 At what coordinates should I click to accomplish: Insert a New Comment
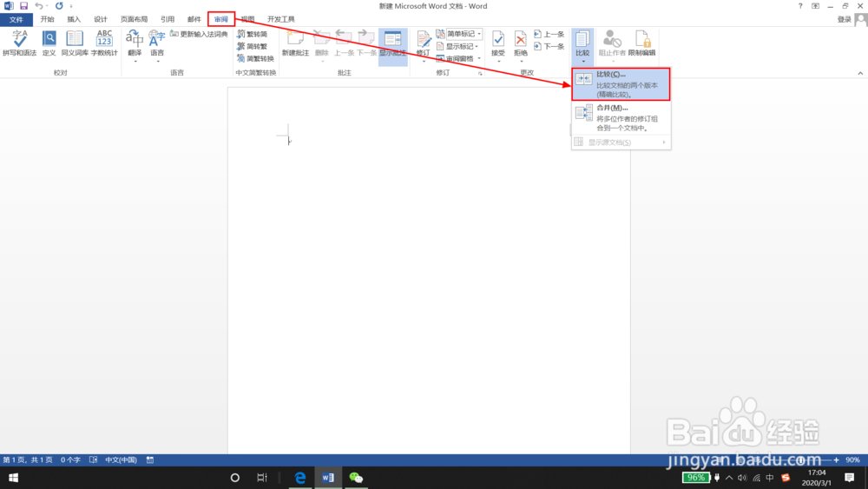(295, 43)
